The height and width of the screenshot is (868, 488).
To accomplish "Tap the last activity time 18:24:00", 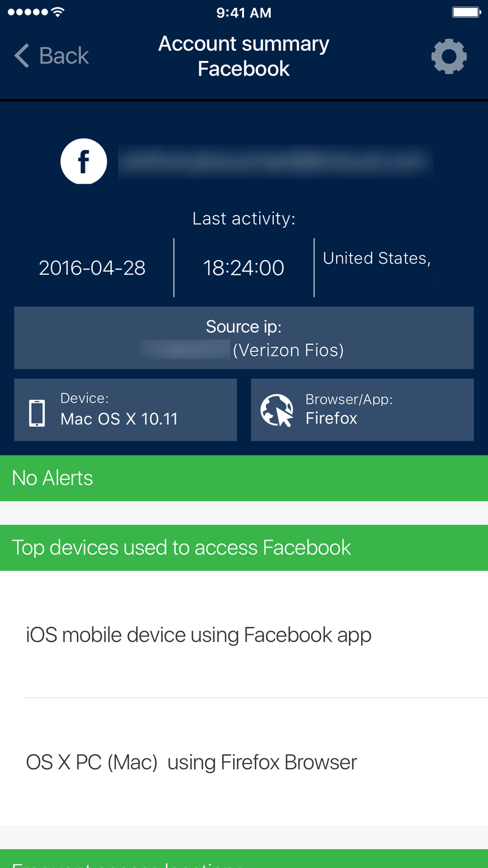I will (244, 268).
